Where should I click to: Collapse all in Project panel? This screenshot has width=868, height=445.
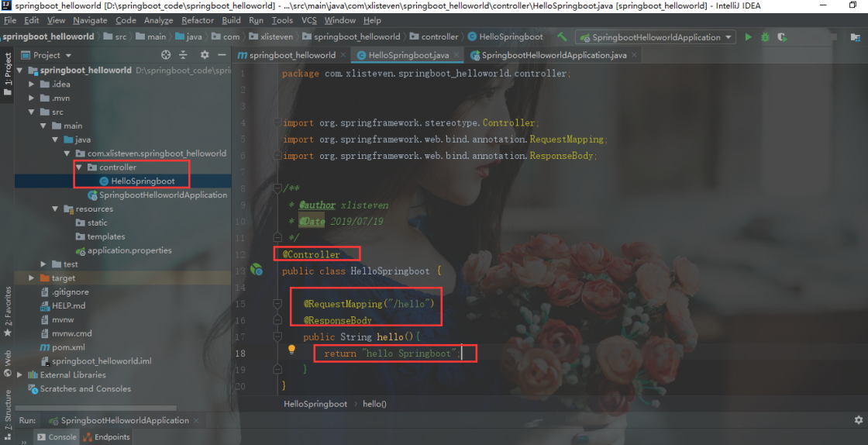183,55
